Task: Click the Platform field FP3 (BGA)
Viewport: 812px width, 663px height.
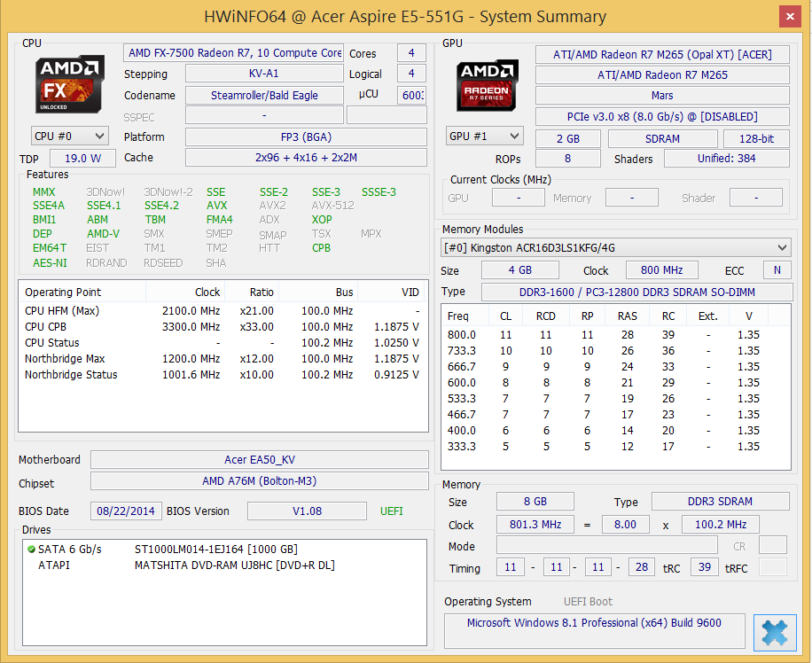Action: pos(306,136)
